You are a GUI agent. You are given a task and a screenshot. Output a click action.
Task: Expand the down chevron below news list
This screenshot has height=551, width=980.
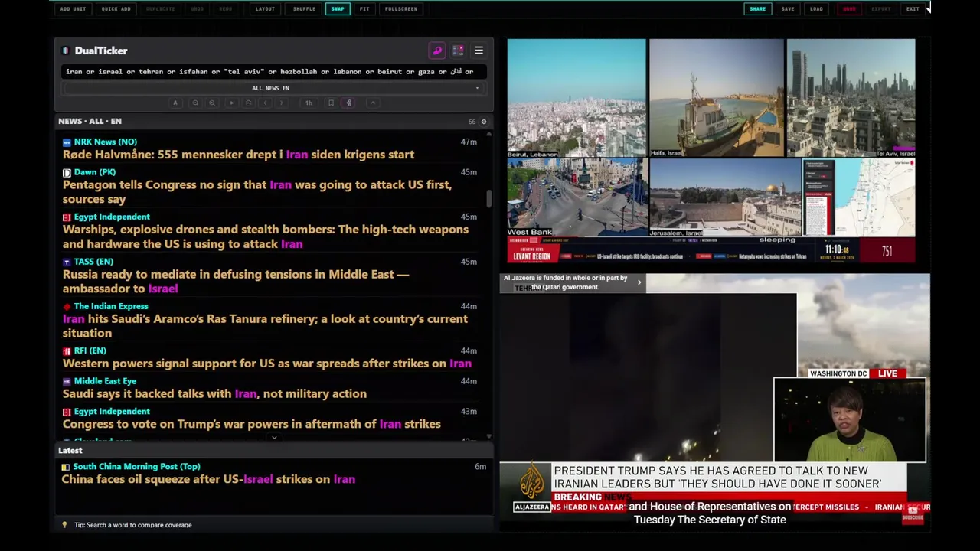[274, 439]
